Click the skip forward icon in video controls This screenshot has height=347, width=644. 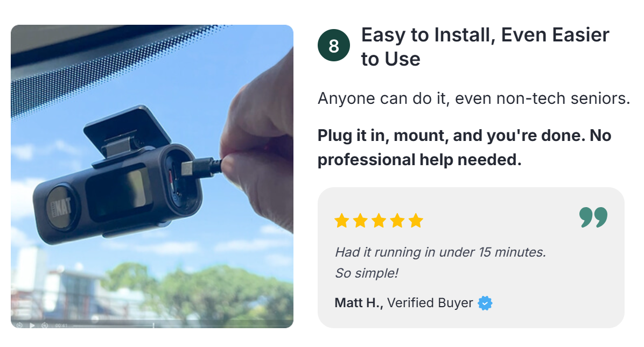(x=45, y=325)
